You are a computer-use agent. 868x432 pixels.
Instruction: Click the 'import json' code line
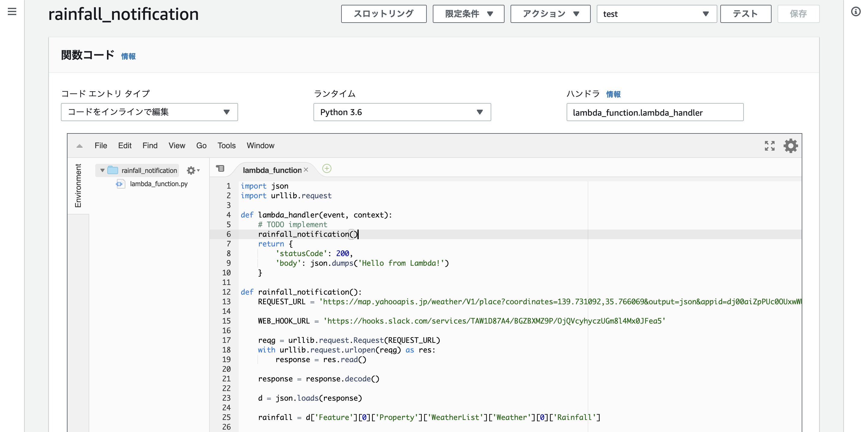pos(265,186)
